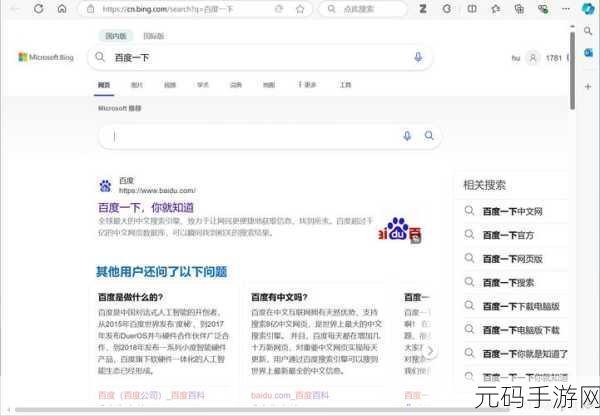600x416 pixels.
Task: Click the microphone icon in Bing search box
Action: pyautogui.click(x=418, y=57)
